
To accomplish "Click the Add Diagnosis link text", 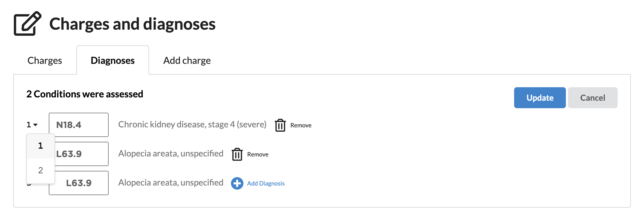I will pyautogui.click(x=266, y=183).
